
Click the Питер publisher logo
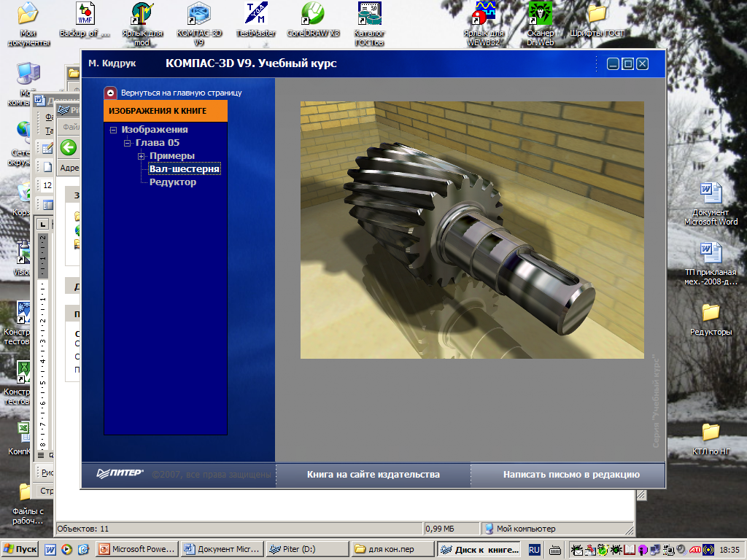point(120,473)
